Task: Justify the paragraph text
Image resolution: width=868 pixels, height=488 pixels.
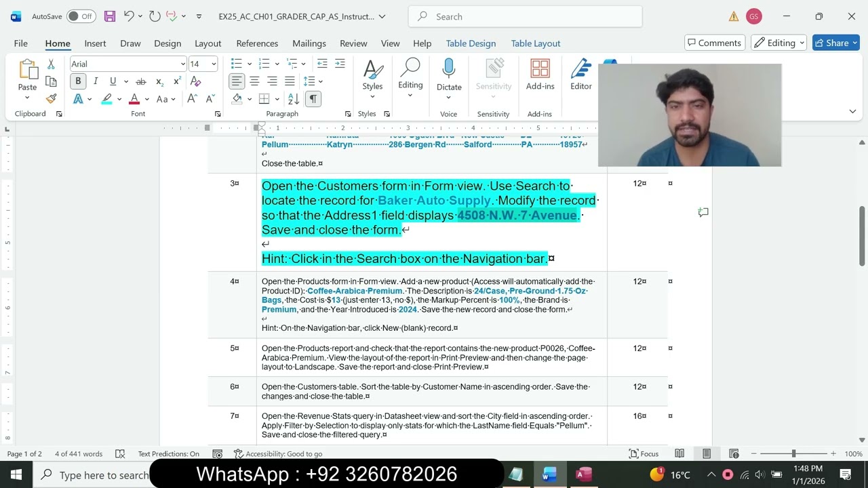Action: [290, 81]
